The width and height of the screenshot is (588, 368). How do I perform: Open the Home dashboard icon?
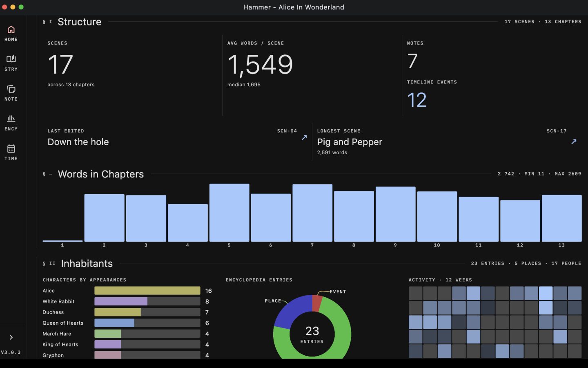click(x=11, y=34)
